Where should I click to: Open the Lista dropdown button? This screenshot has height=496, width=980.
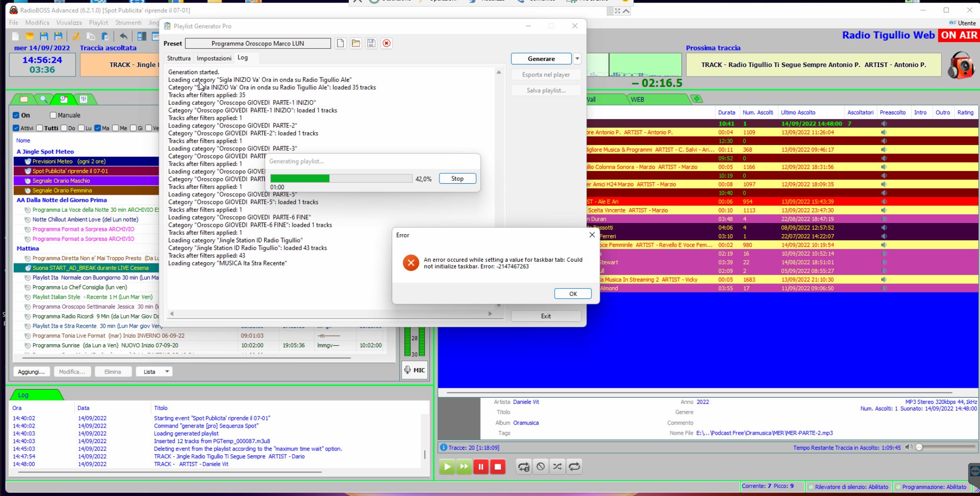pos(155,372)
